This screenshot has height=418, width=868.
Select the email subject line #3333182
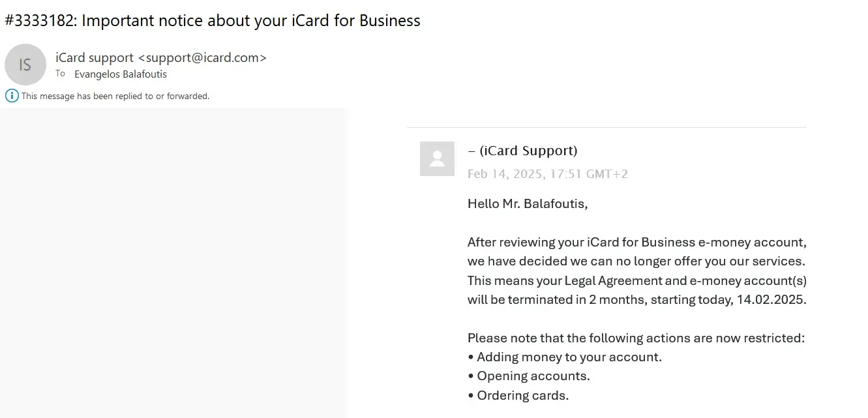[213, 21]
